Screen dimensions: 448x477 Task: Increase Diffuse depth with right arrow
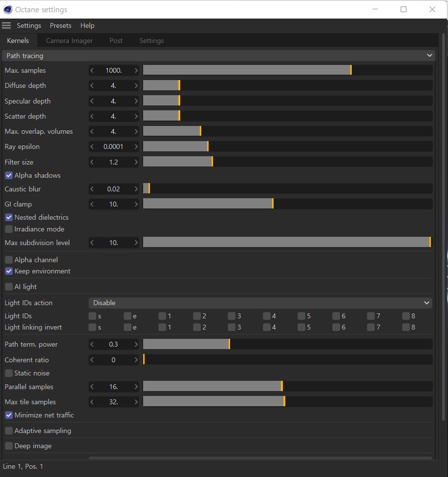(x=136, y=85)
